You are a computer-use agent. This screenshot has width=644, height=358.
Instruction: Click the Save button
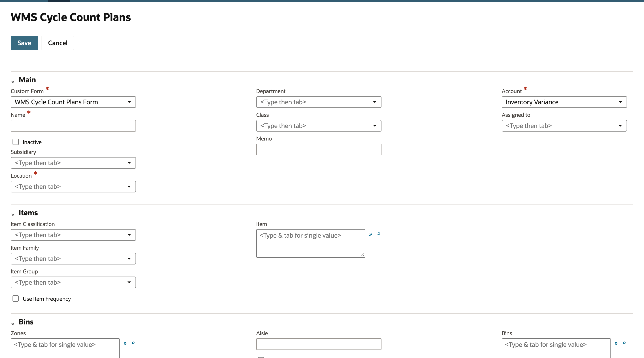click(24, 43)
